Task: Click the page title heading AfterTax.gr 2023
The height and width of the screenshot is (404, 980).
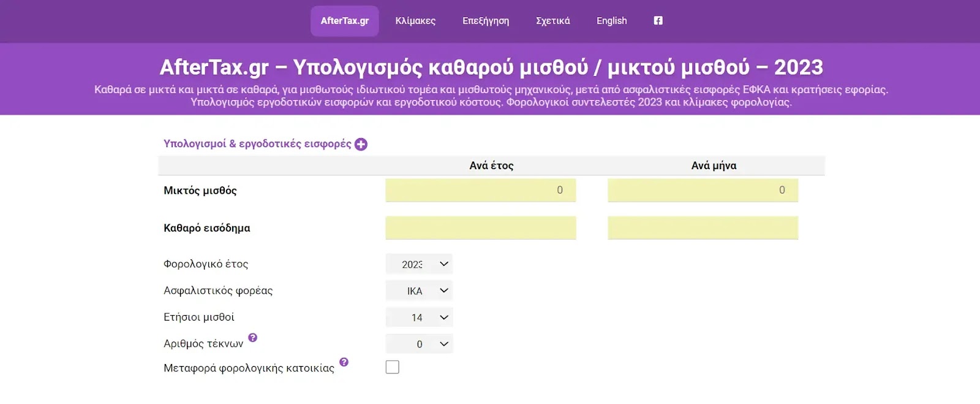Action: (x=491, y=67)
